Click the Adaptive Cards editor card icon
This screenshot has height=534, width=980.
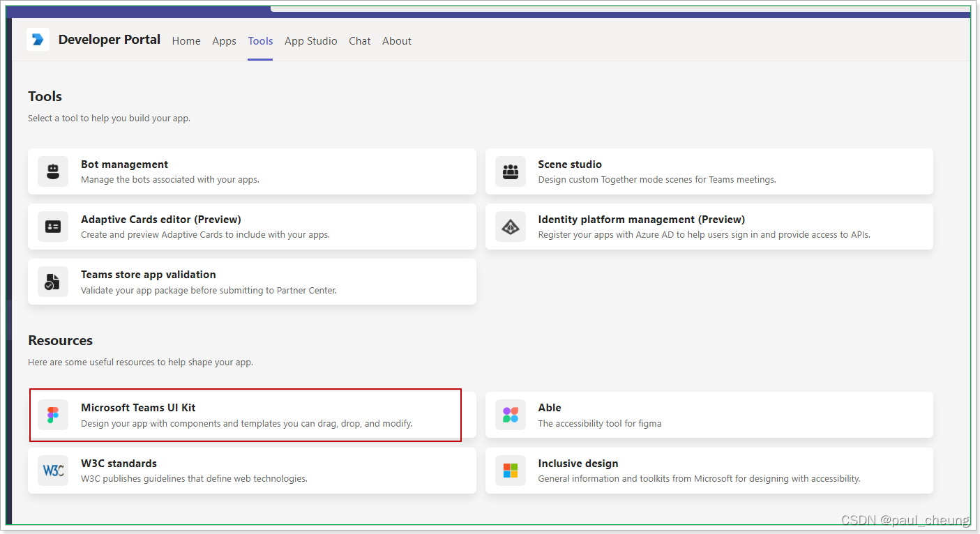tap(53, 227)
